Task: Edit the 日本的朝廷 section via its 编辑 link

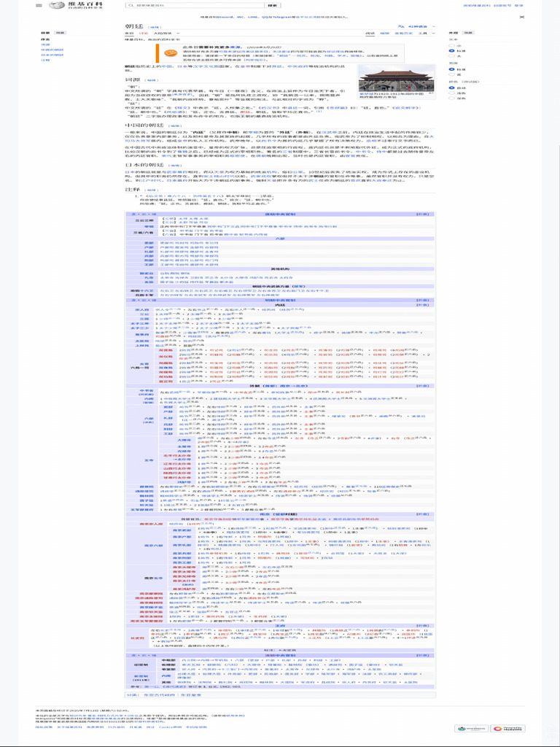Action: (x=174, y=164)
